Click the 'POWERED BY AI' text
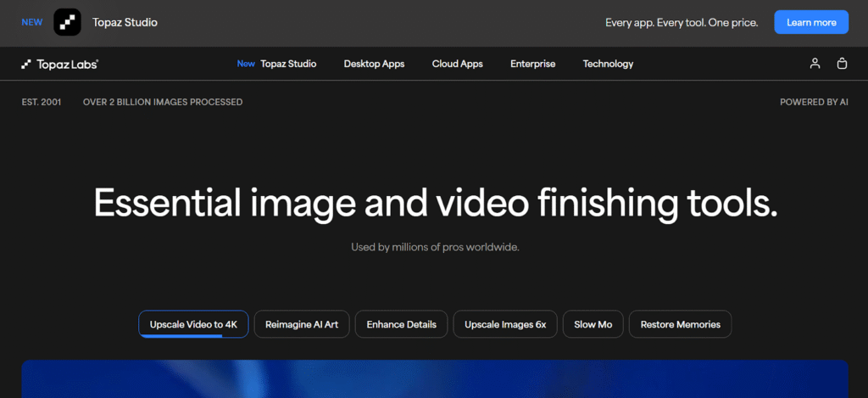Viewport: 868px width, 398px height. tap(814, 102)
